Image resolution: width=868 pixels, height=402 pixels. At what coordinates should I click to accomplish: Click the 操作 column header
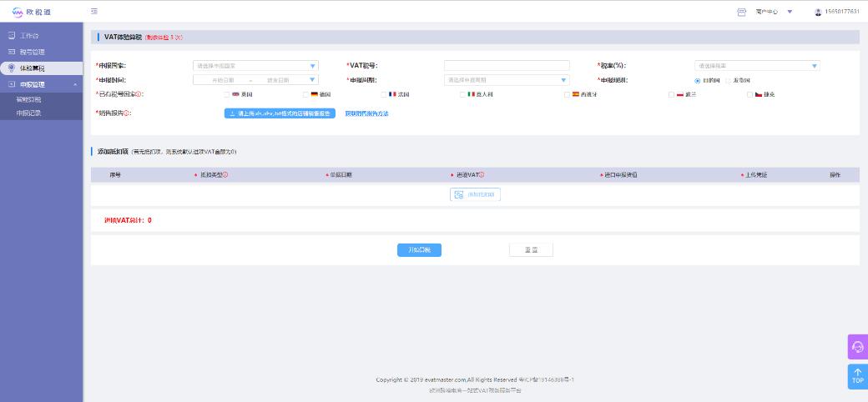tap(835, 175)
